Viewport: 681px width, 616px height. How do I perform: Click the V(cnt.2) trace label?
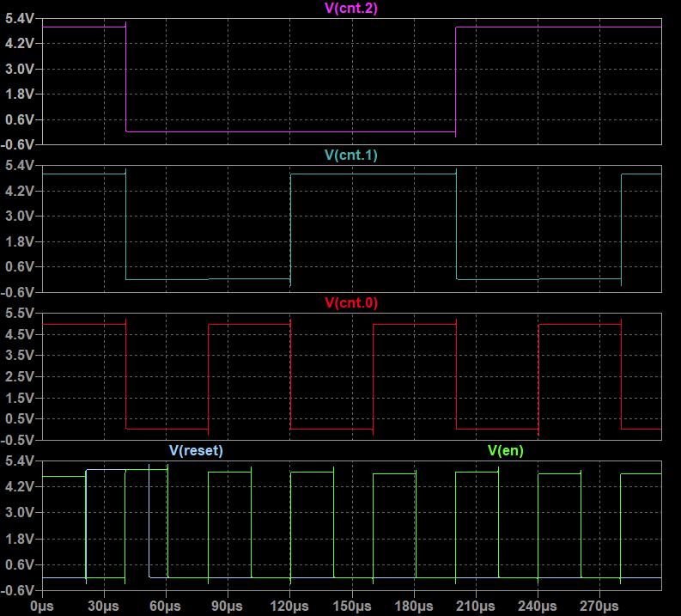[x=352, y=8]
